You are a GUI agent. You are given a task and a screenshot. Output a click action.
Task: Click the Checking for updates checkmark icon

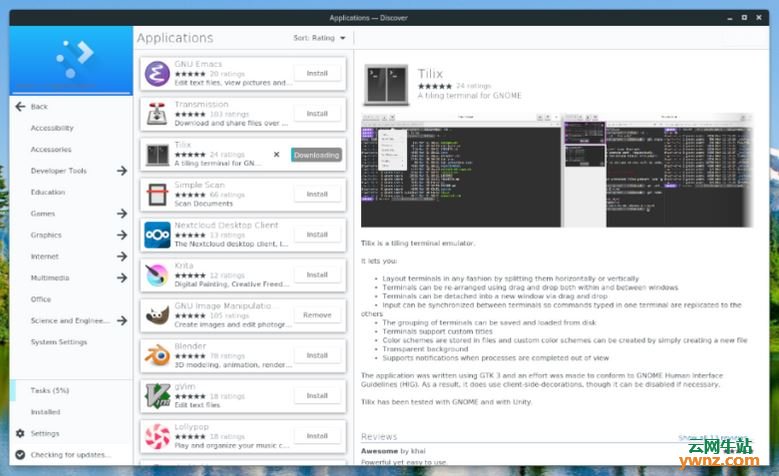click(x=20, y=455)
